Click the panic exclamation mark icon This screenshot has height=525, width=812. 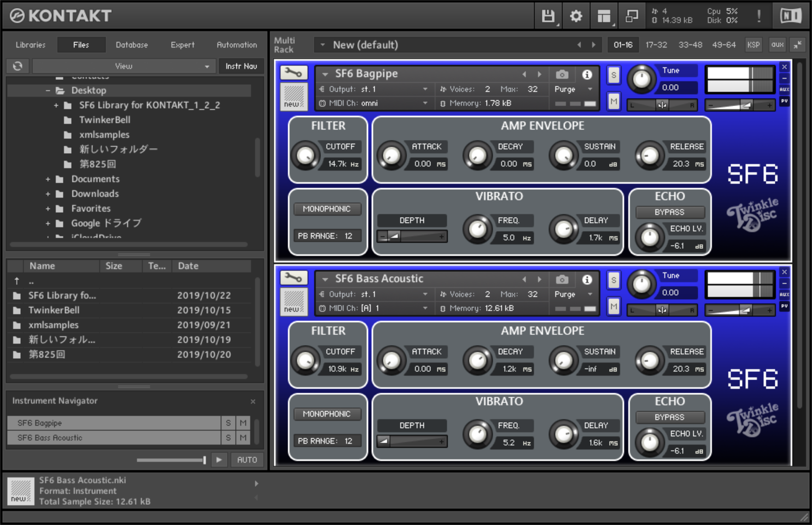coord(759,16)
